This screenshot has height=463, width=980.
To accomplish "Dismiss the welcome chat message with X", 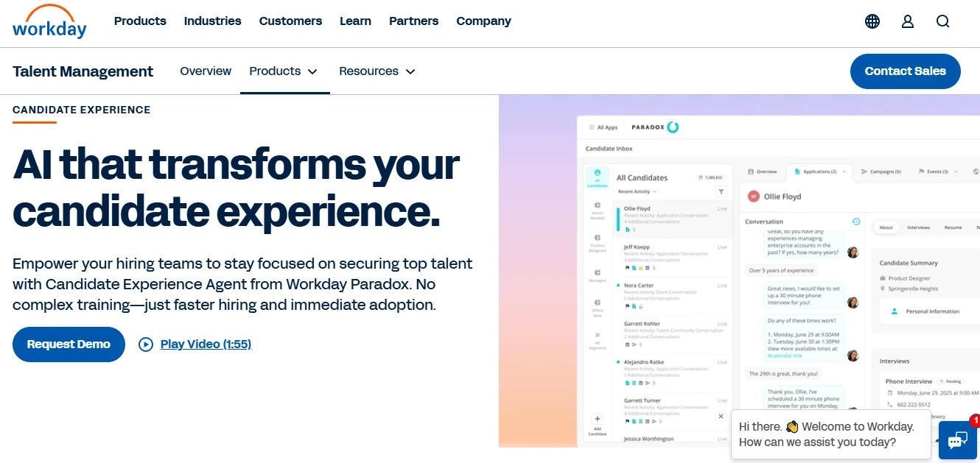I will coord(721,417).
